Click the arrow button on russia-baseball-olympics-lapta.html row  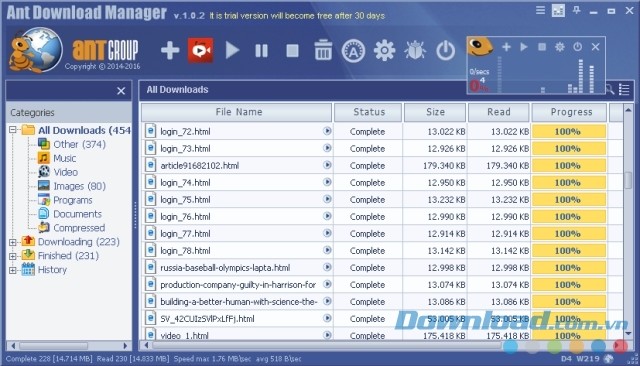[327, 267]
